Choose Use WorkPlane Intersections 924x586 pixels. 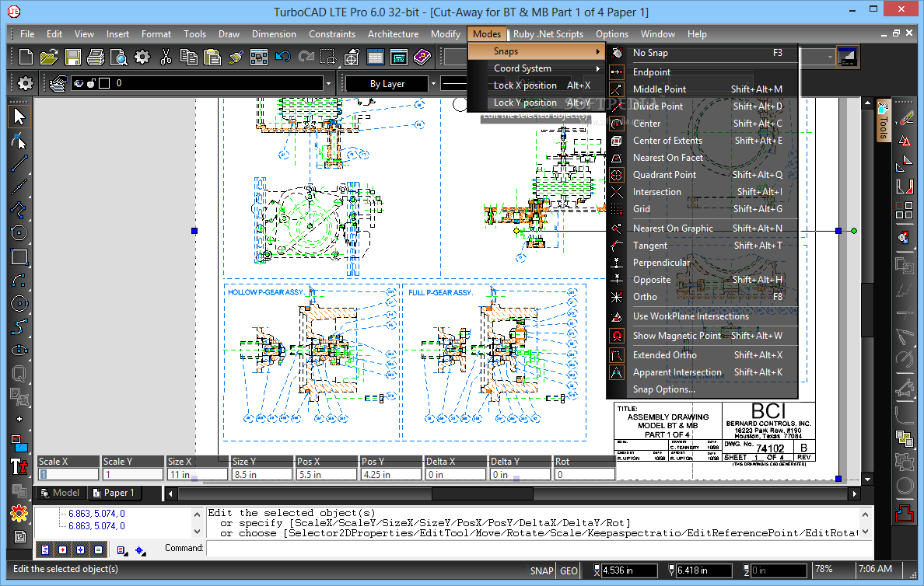point(702,316)
